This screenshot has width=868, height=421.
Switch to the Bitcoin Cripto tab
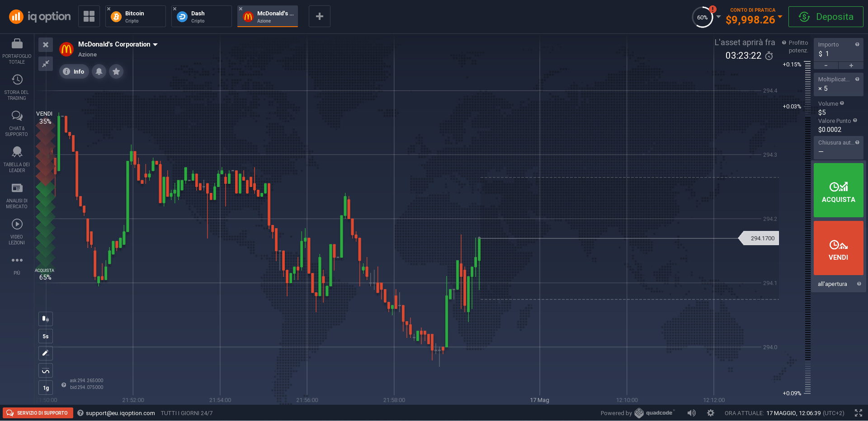[136, 16]
